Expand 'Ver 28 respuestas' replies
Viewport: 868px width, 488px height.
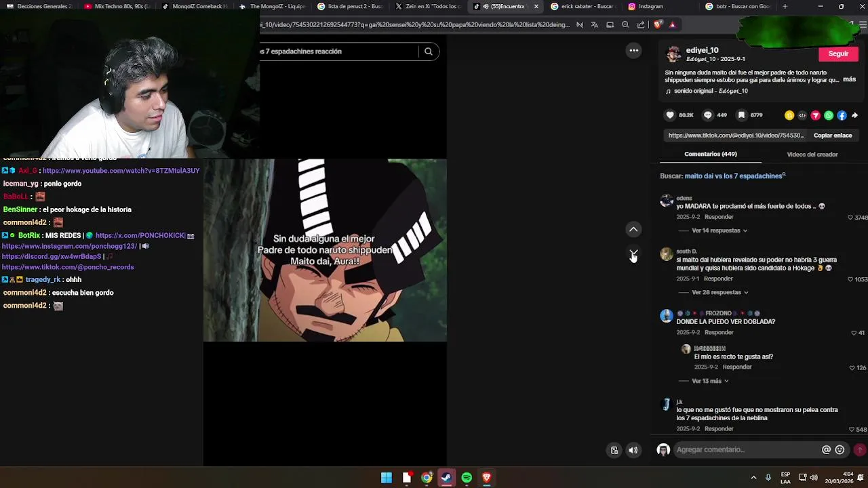click(x=720, y=292)
